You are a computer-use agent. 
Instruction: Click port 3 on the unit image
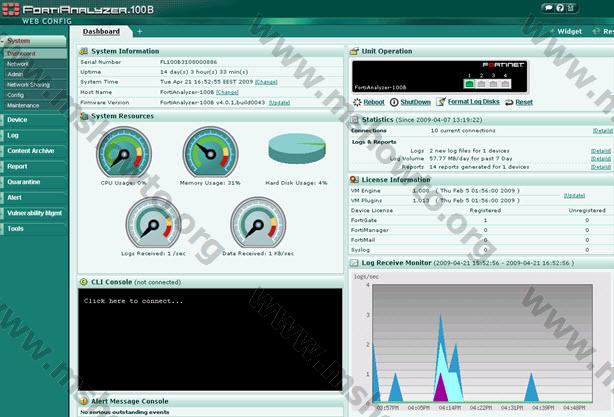coord(493,84)
